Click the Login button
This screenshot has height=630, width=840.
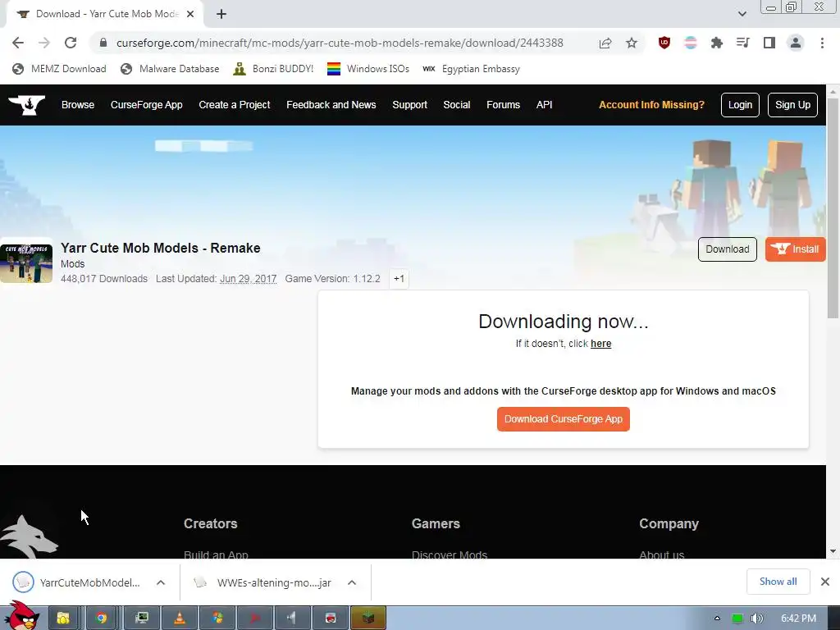tap(740, 105)
